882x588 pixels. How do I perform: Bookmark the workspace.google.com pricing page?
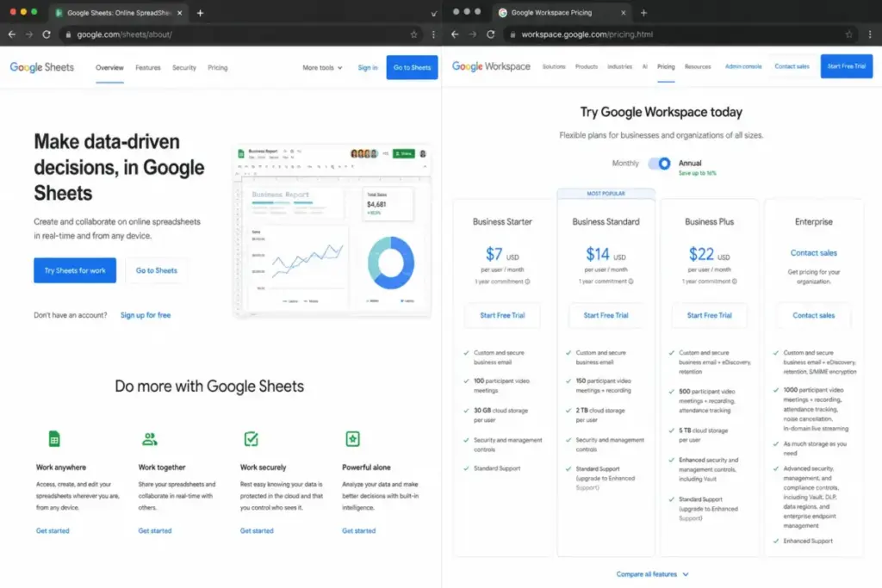tap(848, 34)
